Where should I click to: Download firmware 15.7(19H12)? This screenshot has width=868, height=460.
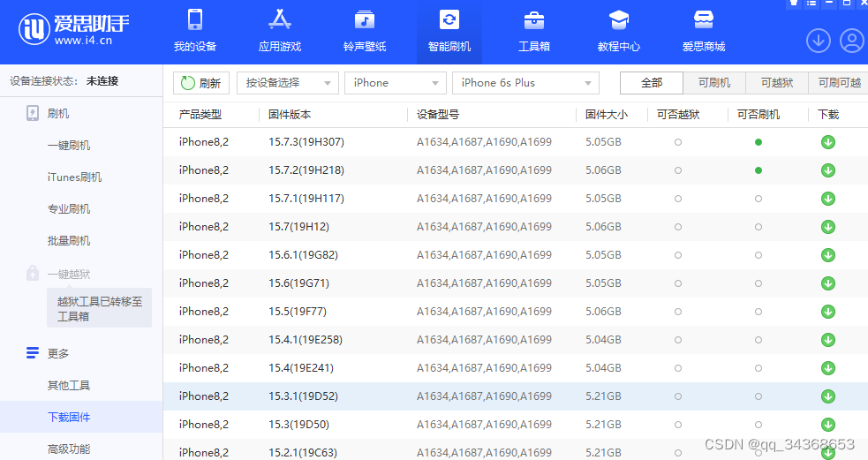coord(828,227)
